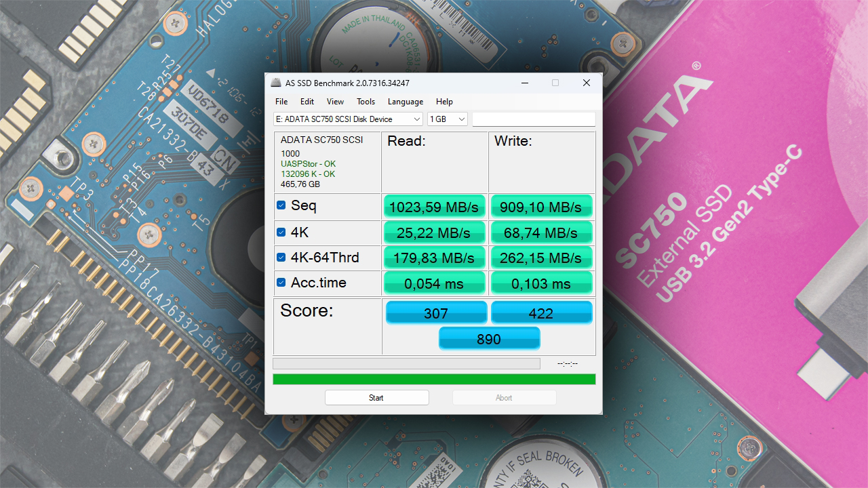Click the 4K write result 68,74 MB/s
The height and width of the screenshot is (488, 868).
542,232
